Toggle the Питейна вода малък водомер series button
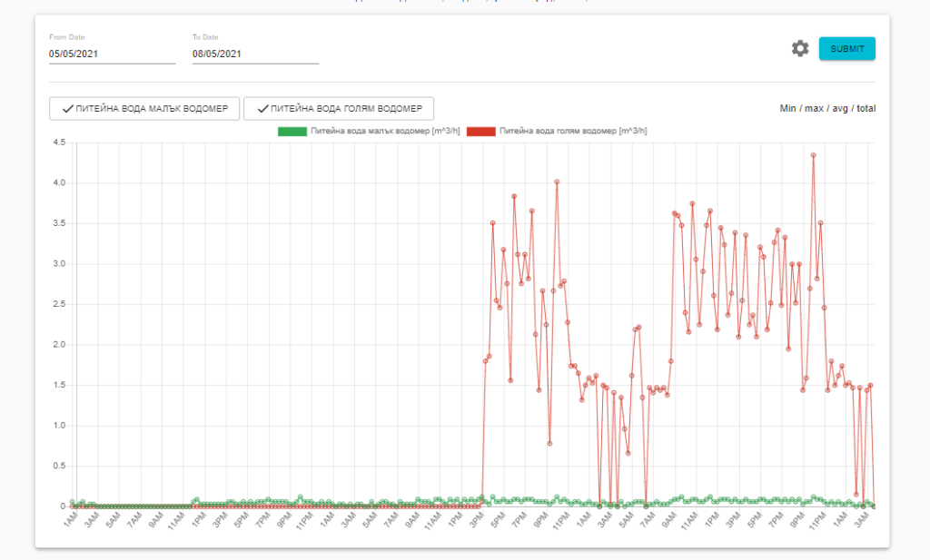The width and height of the screenshot is (930, 560). [x=144, y=108]
